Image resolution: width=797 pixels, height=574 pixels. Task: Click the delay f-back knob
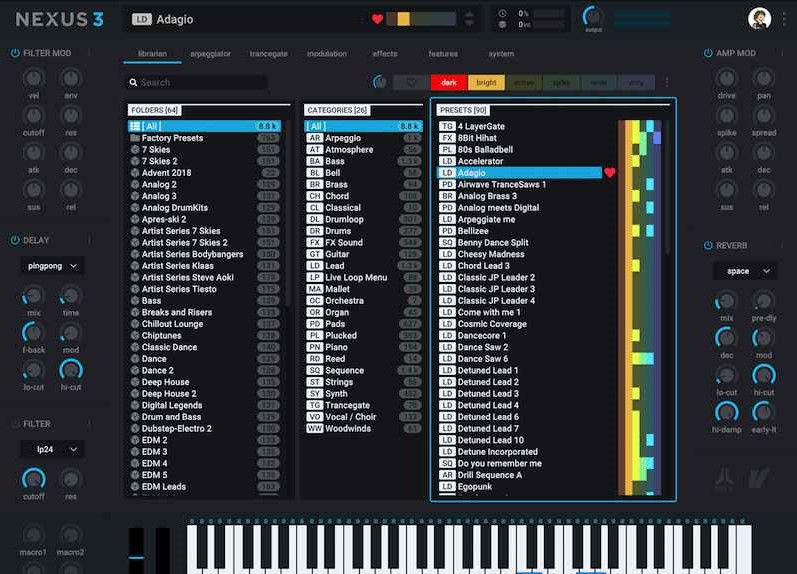[34, 333]
